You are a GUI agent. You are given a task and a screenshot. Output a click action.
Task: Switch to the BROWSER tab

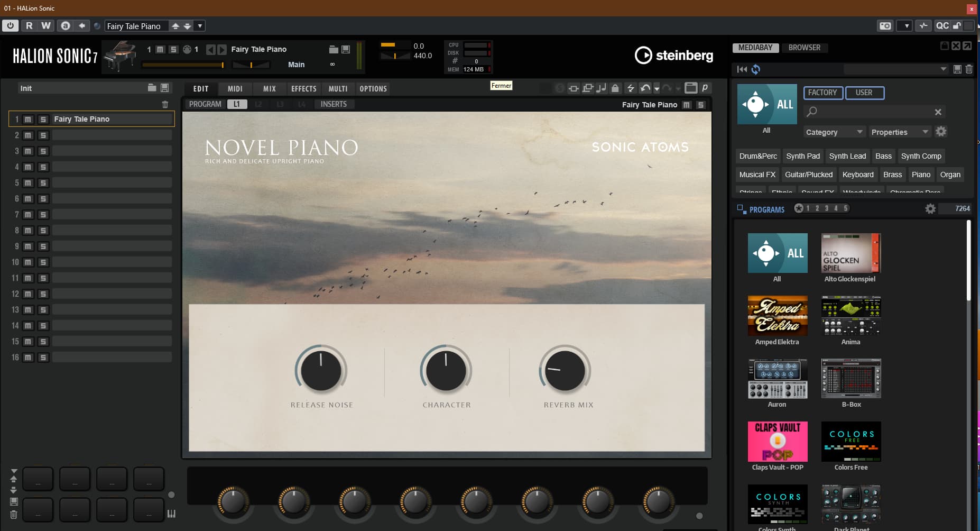pos(805,48)
